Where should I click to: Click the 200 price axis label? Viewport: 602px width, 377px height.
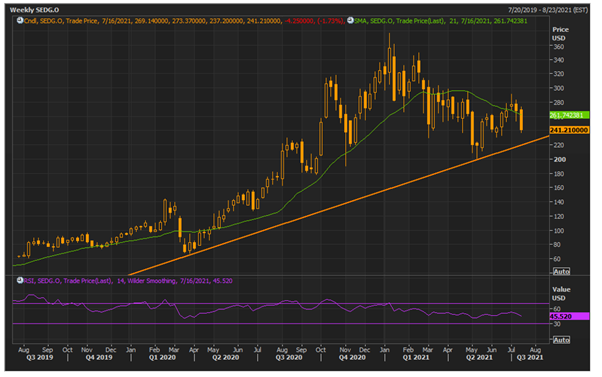click(x=560, y=159)
